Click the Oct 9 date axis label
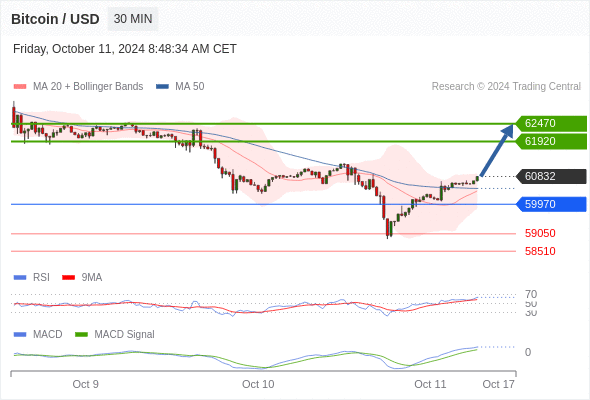The height and width of the screenshot is (400, 590). 85,384
